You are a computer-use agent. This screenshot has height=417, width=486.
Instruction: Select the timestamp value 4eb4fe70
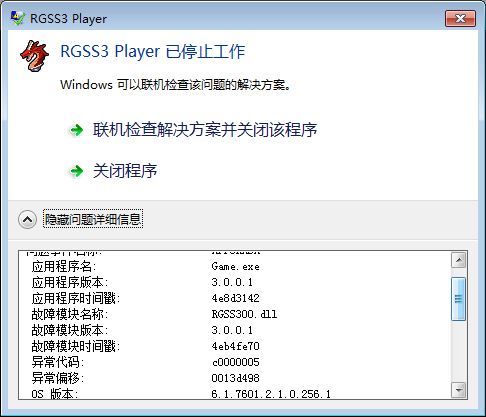click(235, 346)
